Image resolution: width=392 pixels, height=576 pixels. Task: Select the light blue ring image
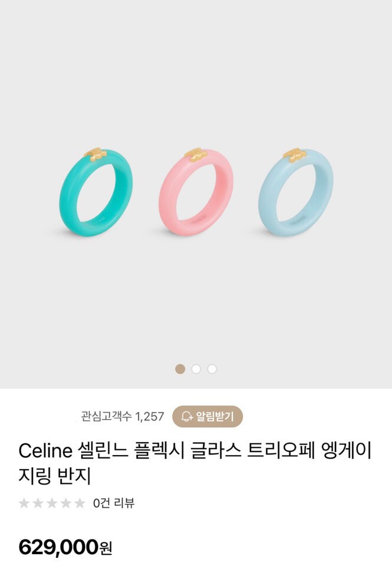[x=296, y=192]
